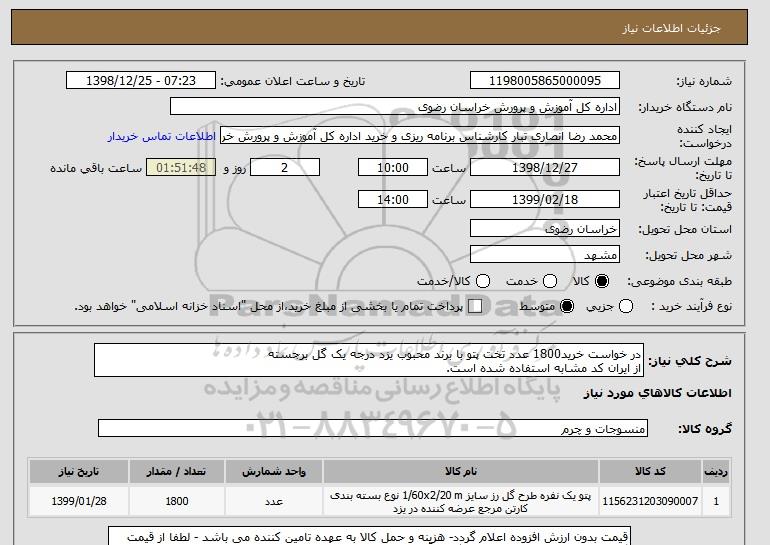Click remaining time countdown 01:51:48
The height and width of the screenshot is (545, 770).
pos(181,167)
